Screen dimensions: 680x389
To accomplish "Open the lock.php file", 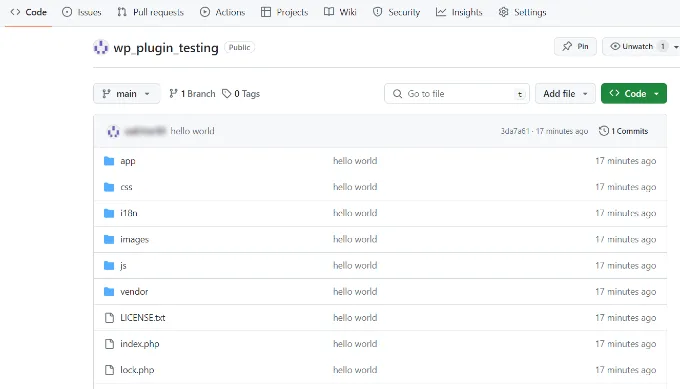I will click(137, 370).
